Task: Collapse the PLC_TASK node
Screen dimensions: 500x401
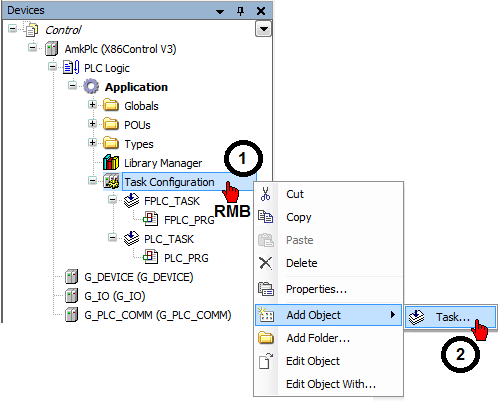Action: (x=112, y=238)
